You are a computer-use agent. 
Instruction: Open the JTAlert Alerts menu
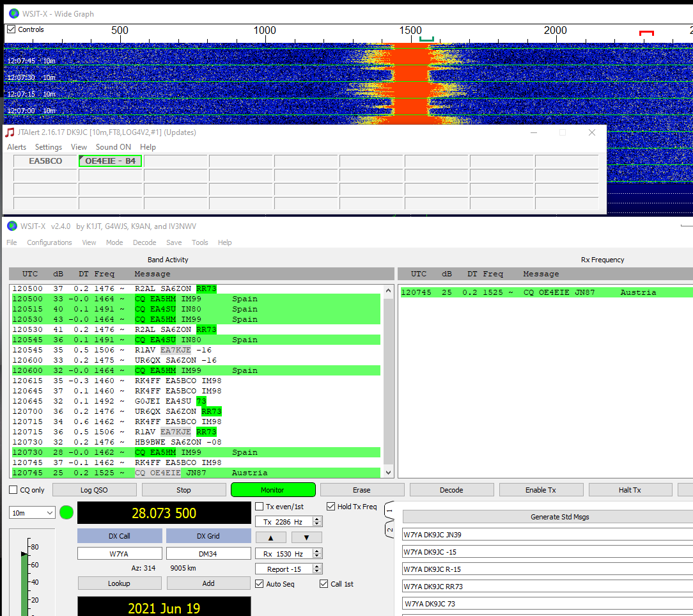[17, 147]
